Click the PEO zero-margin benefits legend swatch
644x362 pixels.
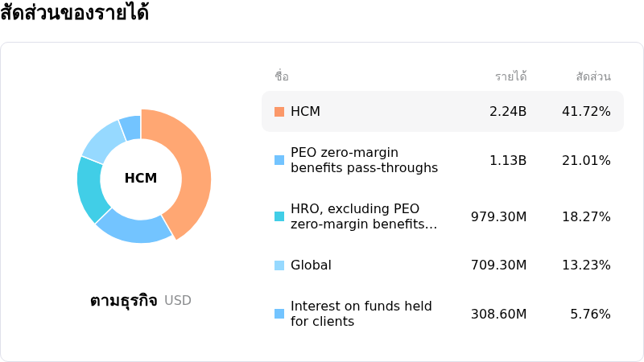pos(279,160)
